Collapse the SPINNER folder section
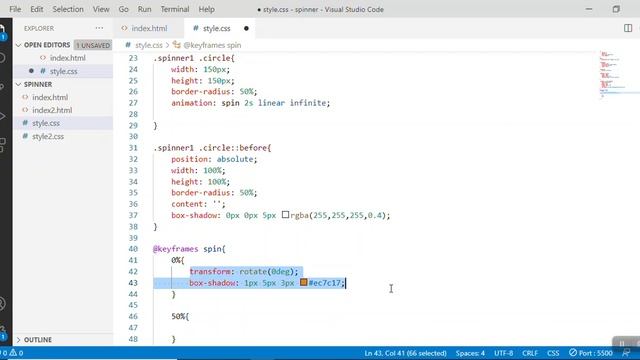 pos(18,84)
